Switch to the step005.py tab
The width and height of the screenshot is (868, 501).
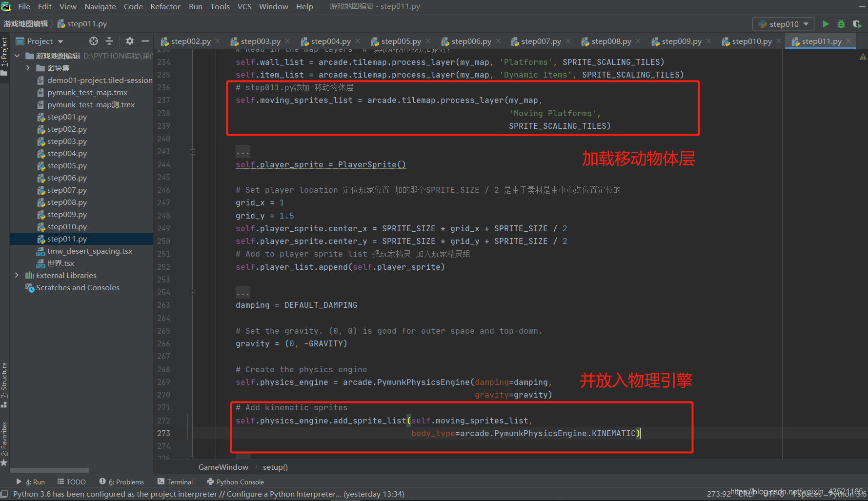coord(401,41)
